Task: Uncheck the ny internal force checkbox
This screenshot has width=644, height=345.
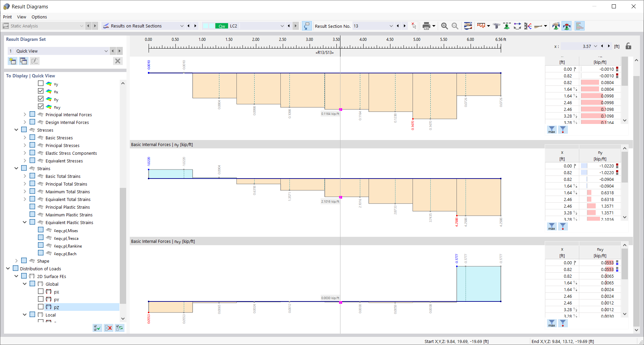Action: [x=41, y=99]
